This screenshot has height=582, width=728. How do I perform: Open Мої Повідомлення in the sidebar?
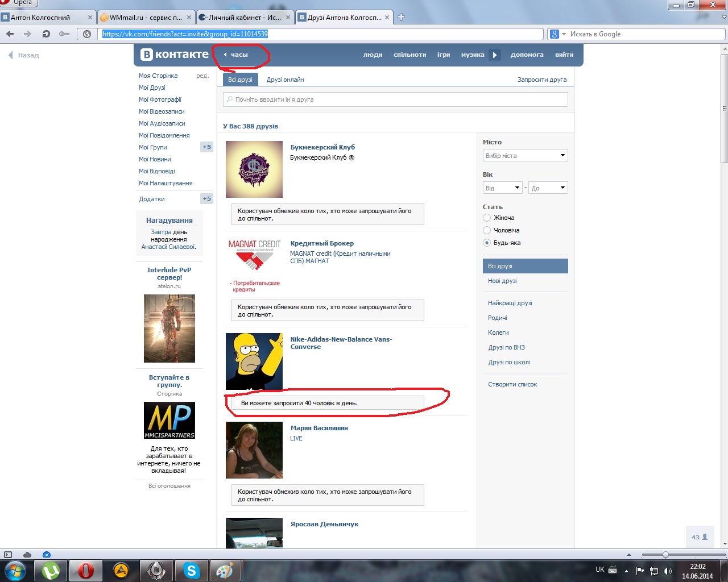point(164,135)
